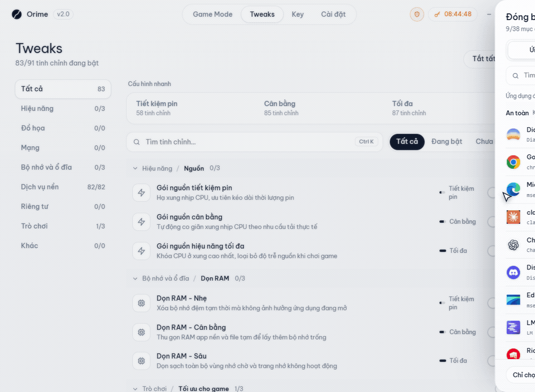This screenshot has height=392, width=535.
Task: Open the Cài đặt tab
Action: pos(333,14)
